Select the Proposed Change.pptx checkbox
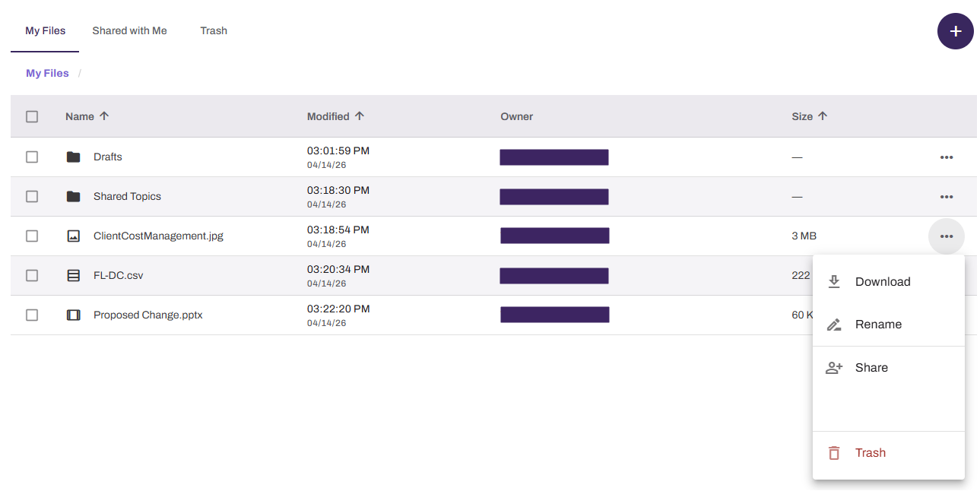 (32, 315)
